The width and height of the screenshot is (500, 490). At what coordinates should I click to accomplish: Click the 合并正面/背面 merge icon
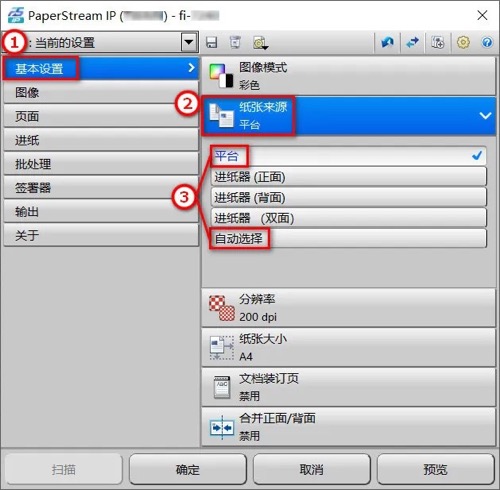coord(222,427)
